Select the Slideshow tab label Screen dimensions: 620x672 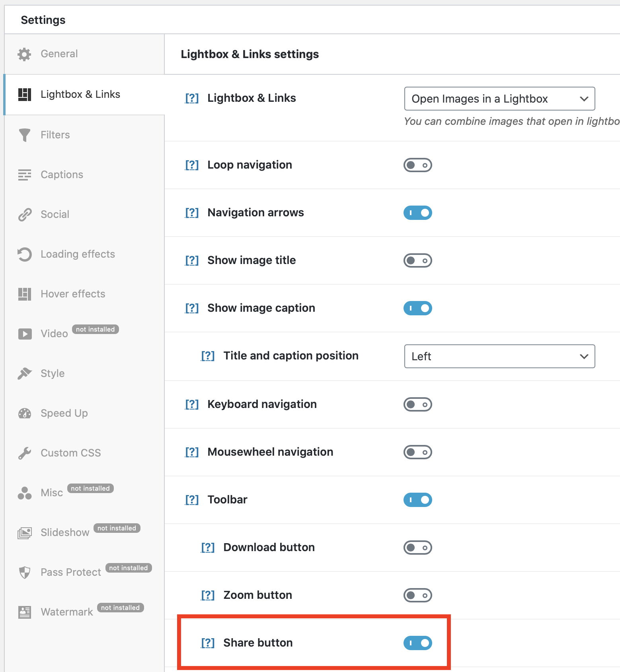tap(65, 532)
